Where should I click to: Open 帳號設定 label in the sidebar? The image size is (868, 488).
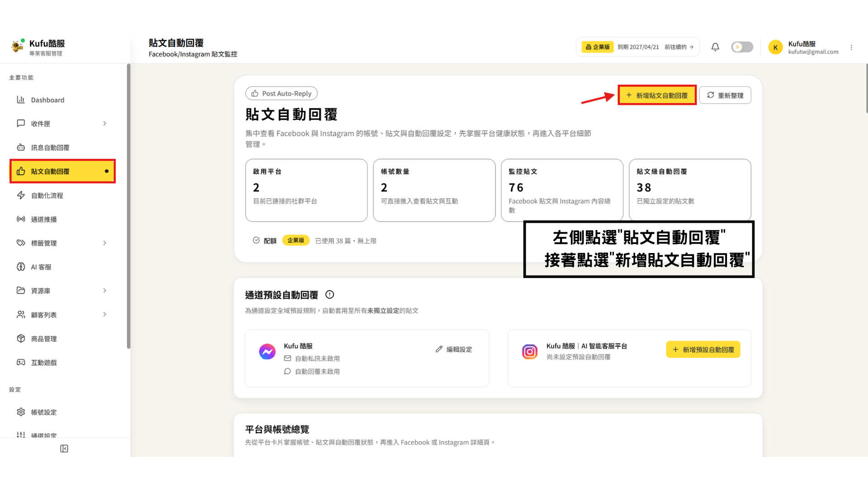(44, 413)
